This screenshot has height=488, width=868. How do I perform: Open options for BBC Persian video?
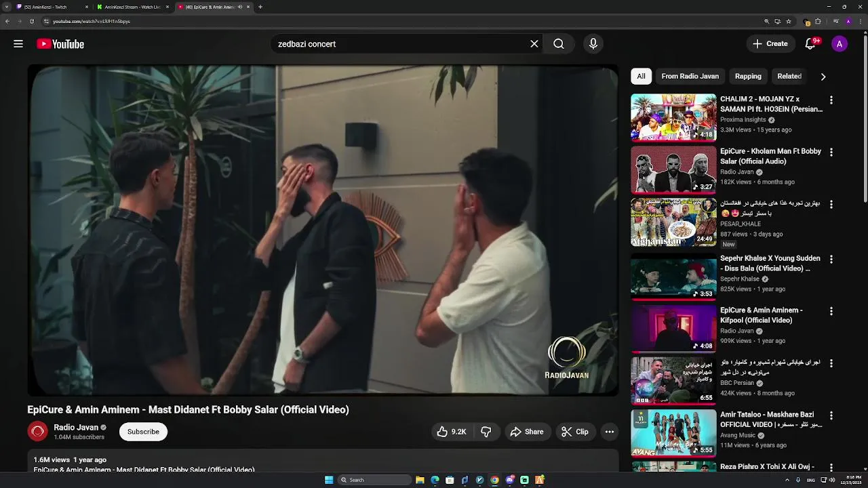pos(831,363)
